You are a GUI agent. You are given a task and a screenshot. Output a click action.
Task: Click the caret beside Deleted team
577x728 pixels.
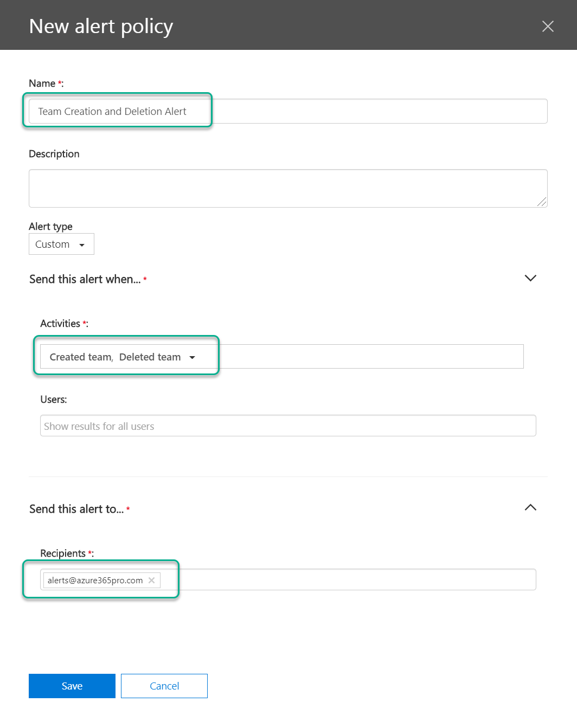pos(192,357)
